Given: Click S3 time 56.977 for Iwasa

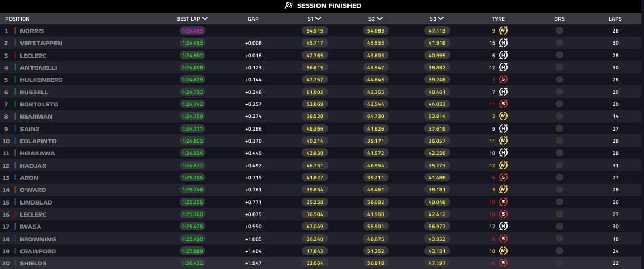Looking at the screenshot, I should (x=437, y=227).
